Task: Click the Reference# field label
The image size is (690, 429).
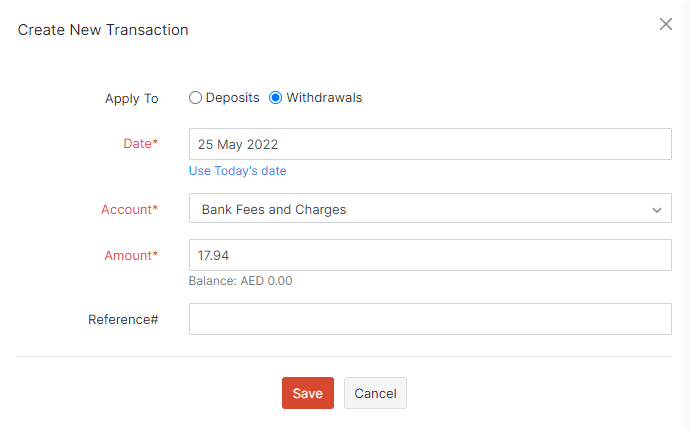Action: 123,320
